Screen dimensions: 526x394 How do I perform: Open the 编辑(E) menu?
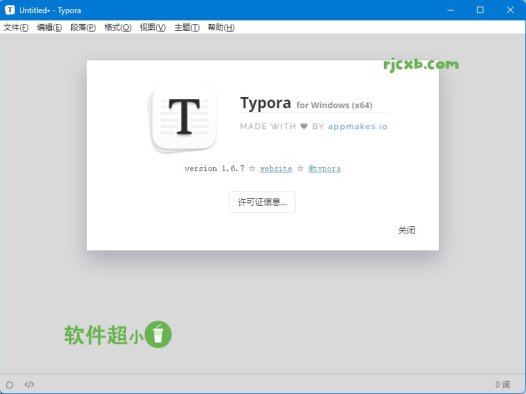49,27
